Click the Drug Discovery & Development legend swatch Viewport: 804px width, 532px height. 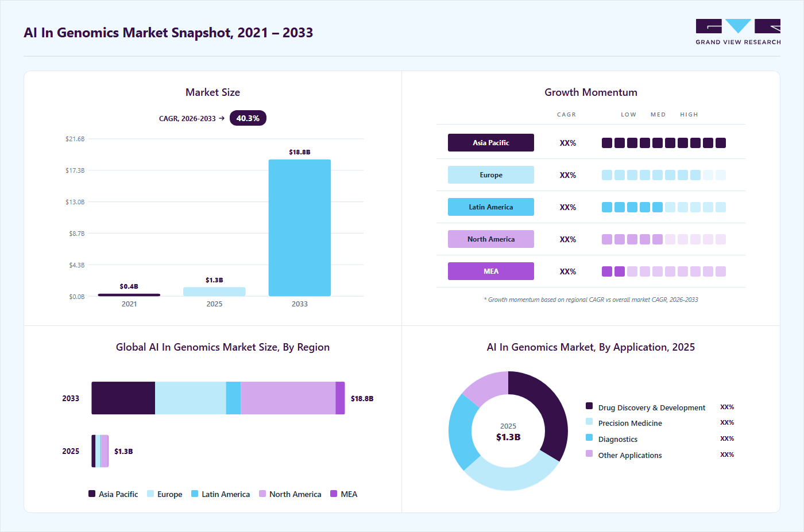(x=589, y=406)
